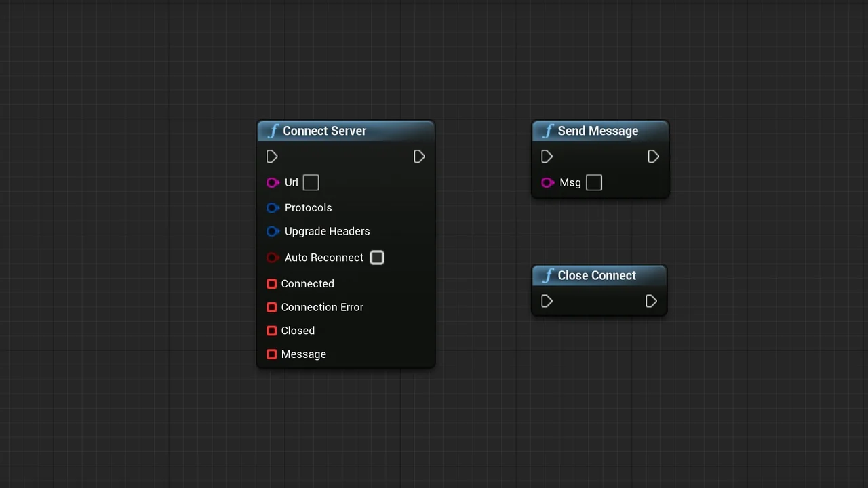Select the Protocols input pin
The width and height of the screenshot is (868, 488).
pyautogui.click(x=273, y=208)
